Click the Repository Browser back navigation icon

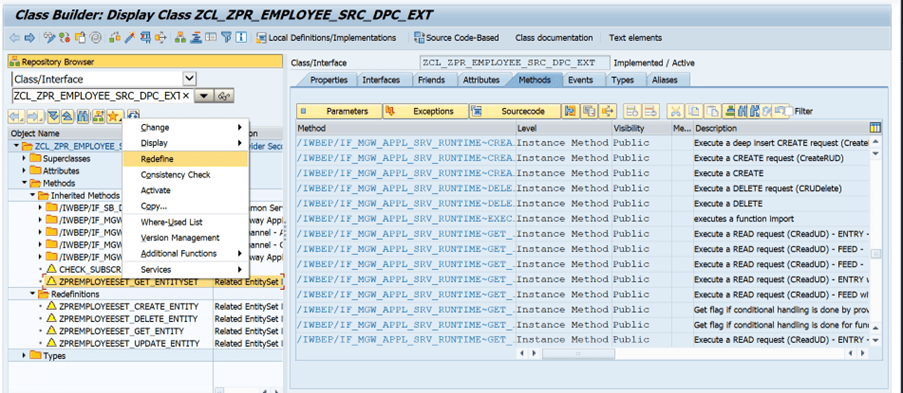[16, 116]
